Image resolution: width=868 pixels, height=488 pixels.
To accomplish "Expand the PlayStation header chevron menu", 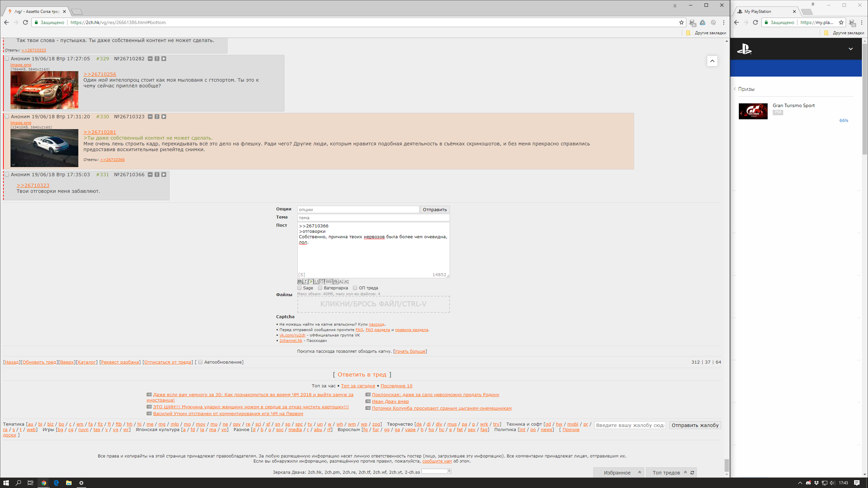I will pyautogui.click(x=850, y=49).
